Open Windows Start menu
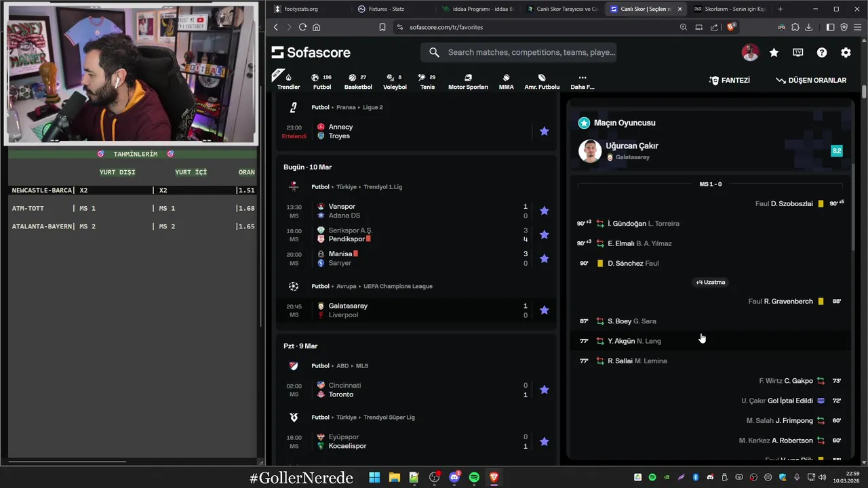The width and height of the screenshot is (868, 488). tap(374, 477)
